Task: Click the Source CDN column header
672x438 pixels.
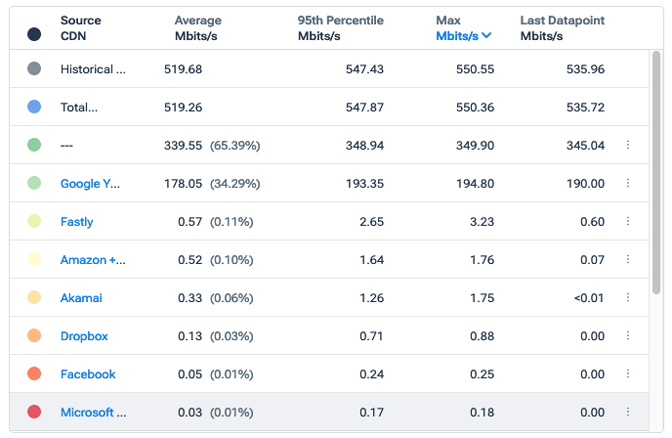Action: click(x=80, y=28)
